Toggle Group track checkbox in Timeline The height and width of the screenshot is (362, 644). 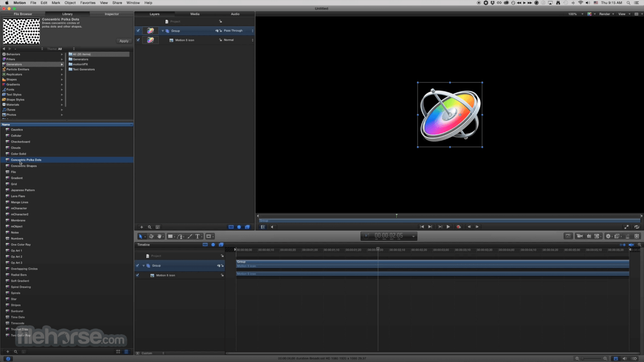click(137, 265)
